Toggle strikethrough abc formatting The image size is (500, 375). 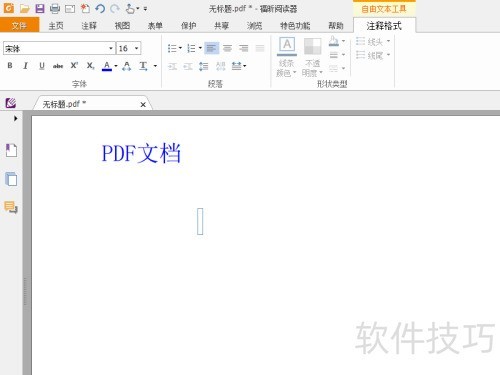58,66
